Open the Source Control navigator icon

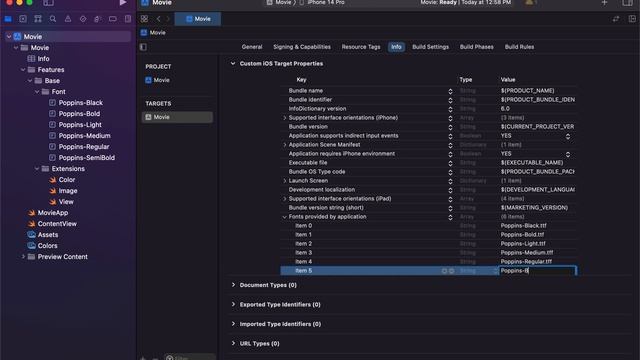tap(23, 19)
